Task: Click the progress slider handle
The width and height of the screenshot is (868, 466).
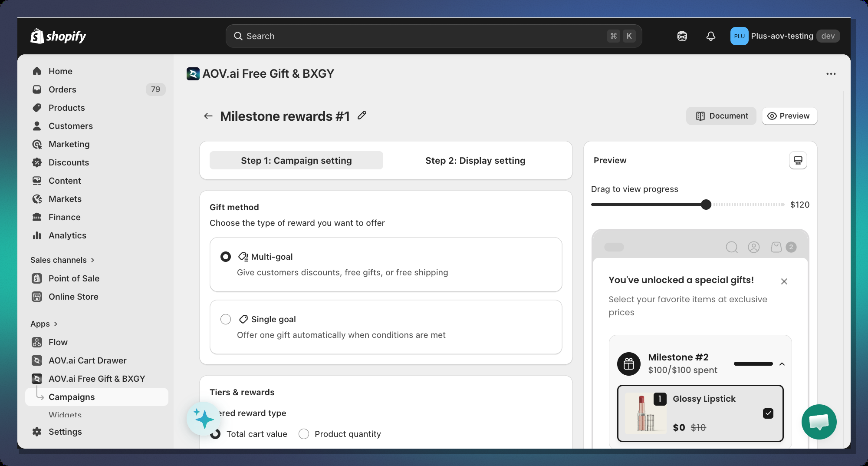Action: 706,205
